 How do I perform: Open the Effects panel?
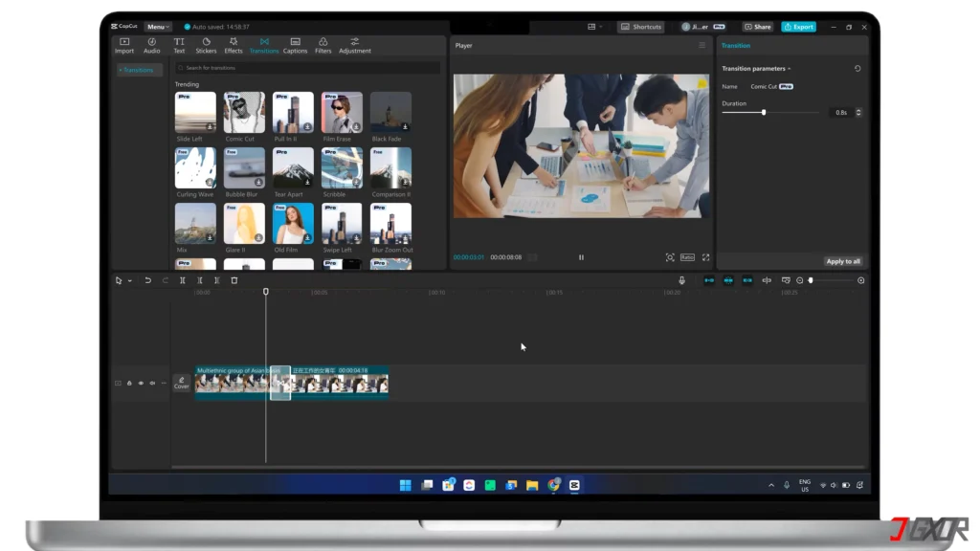234,46
